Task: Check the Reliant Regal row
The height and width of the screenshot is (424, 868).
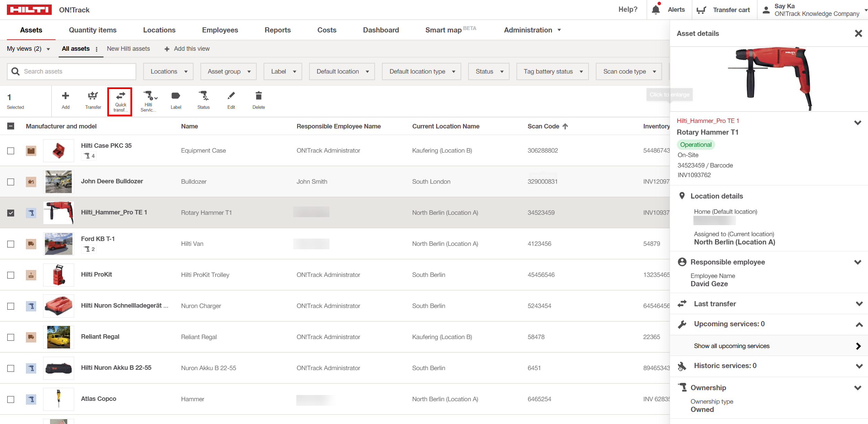Action: 11,337
